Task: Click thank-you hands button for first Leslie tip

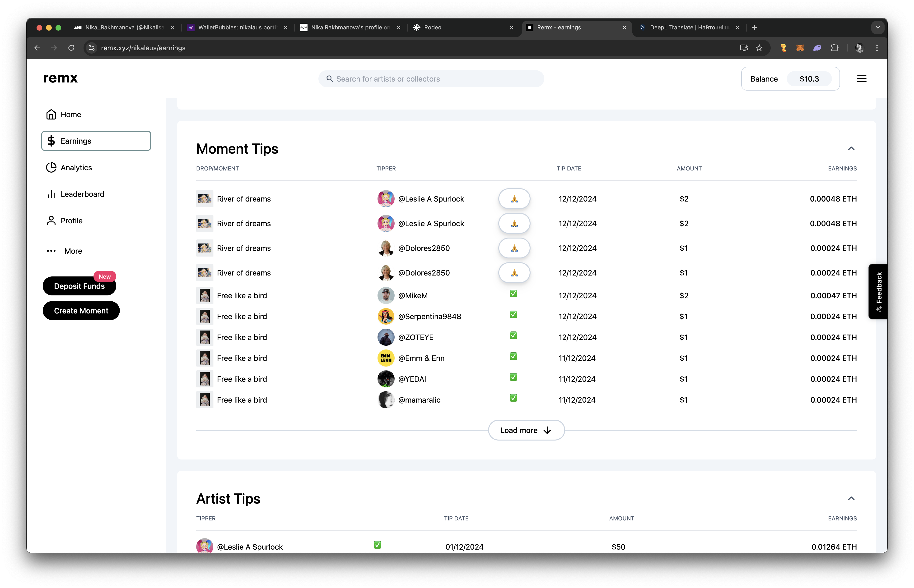Action: 514,199
